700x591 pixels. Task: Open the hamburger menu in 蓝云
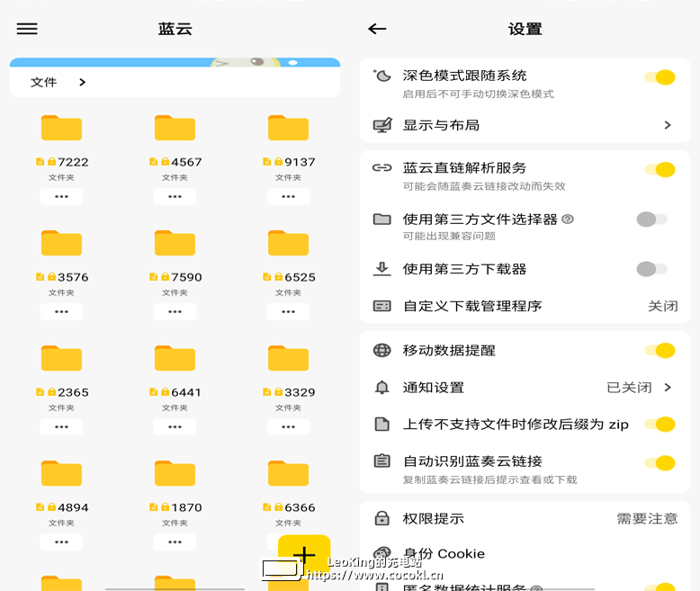(27, 29)
